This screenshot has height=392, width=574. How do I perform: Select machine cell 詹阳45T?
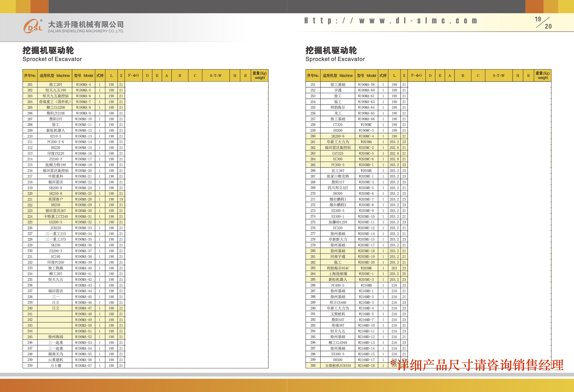click(338, 320)
